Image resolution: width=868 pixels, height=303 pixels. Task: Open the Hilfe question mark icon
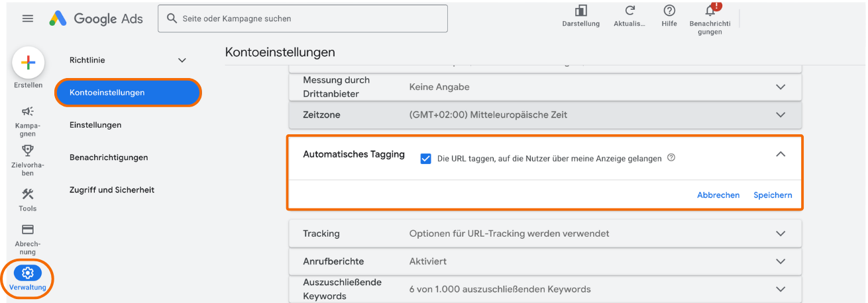(x=669, y=11)
